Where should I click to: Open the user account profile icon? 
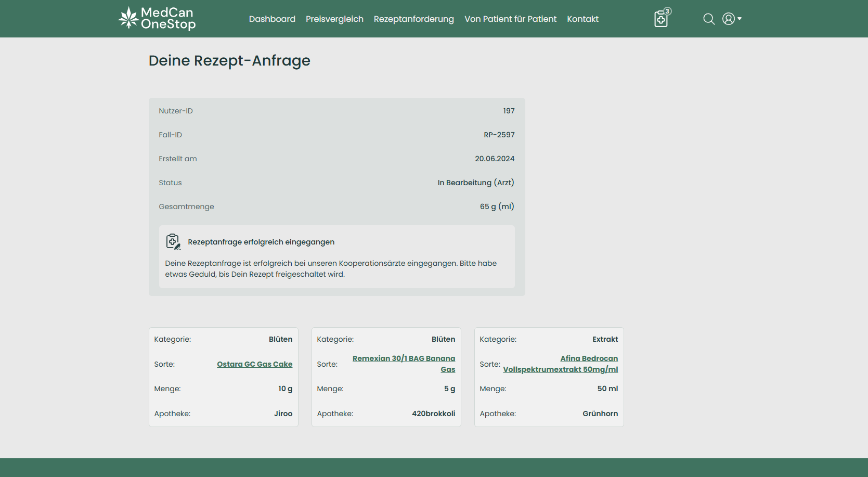(728, 19)
